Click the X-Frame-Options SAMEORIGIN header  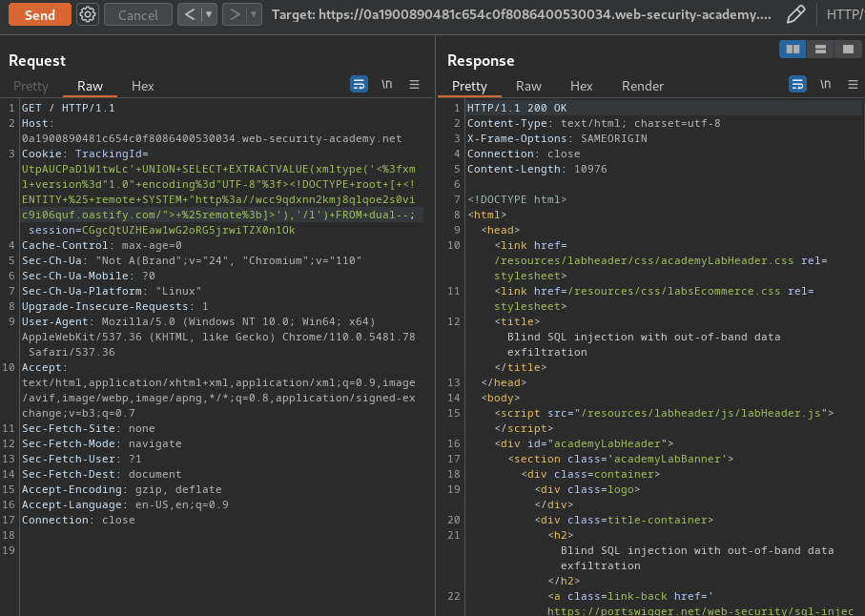[557, 138]
